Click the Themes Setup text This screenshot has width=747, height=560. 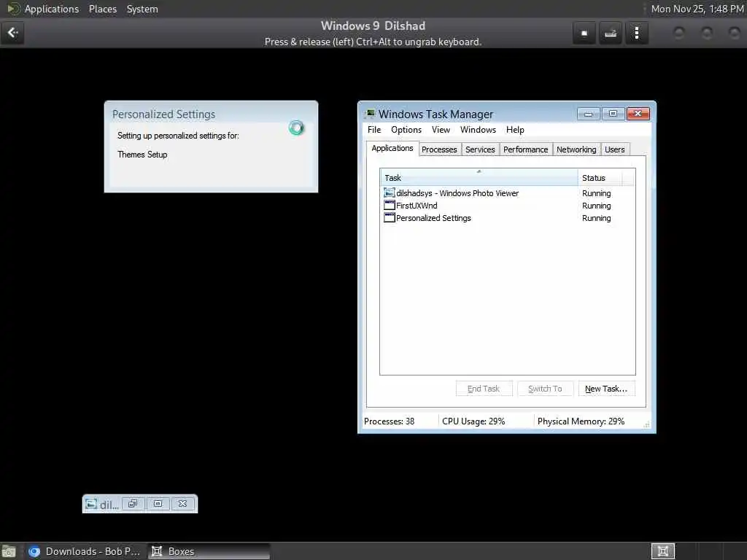pos(142,155)
